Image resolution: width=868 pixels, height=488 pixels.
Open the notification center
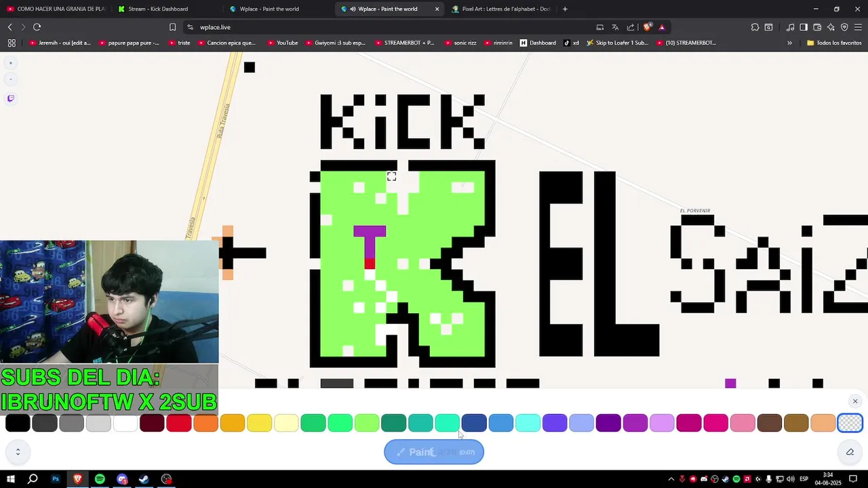(x=853, y=479)
